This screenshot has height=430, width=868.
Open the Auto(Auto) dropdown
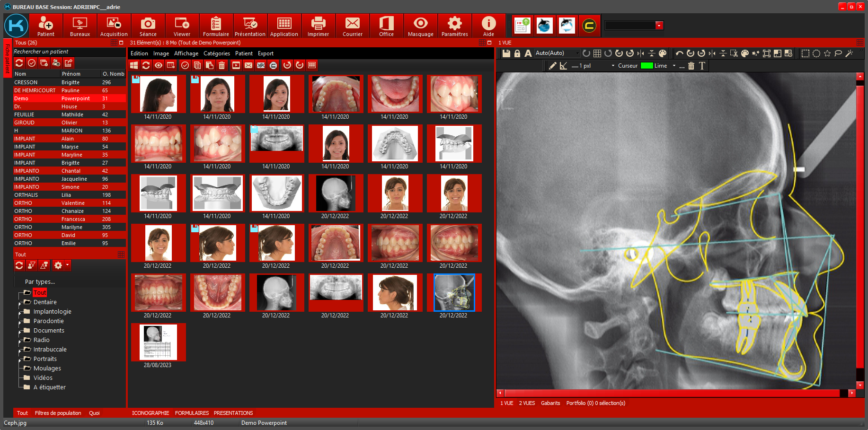[557, 53]
